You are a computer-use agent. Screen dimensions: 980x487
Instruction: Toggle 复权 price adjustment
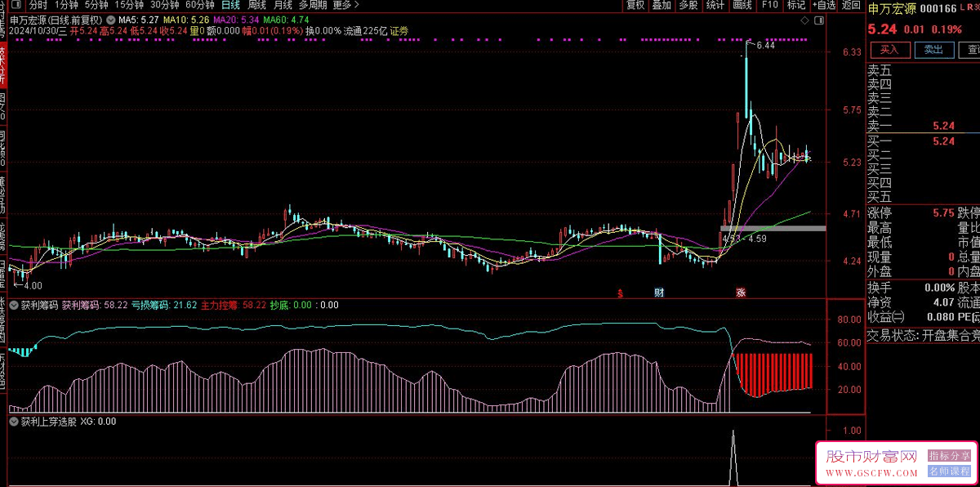[x=635, y=5]
